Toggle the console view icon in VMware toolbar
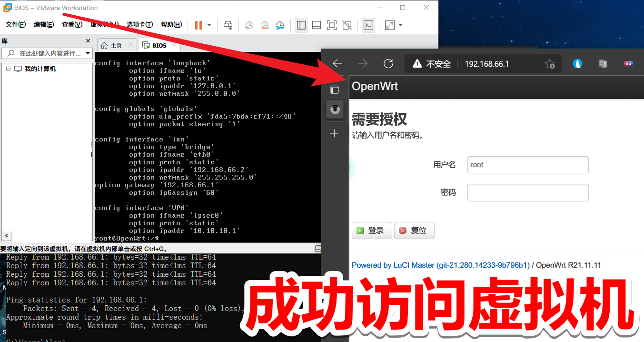Screen dimensions: 644x342 point(368,25)
